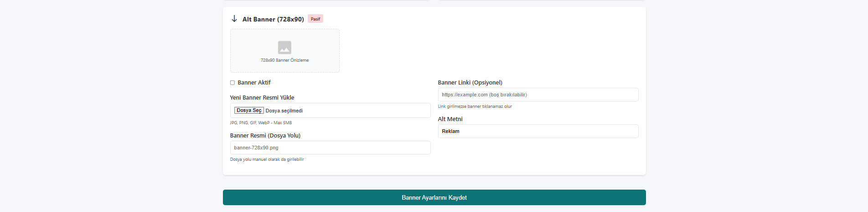Image resolution: width=868 pixels, height=212 pixels.
Task: Click the Banner Resmi (Dosya Yolu) label
Action: [265, 136]
